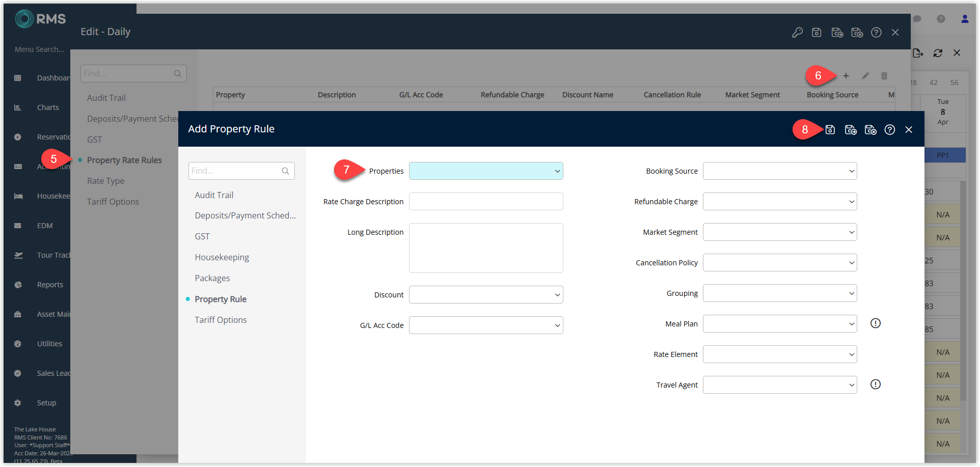Select Property Rate Rules in Edit - Daily menu
Viewport: 980px width, 467px height.
click(124, 160)
